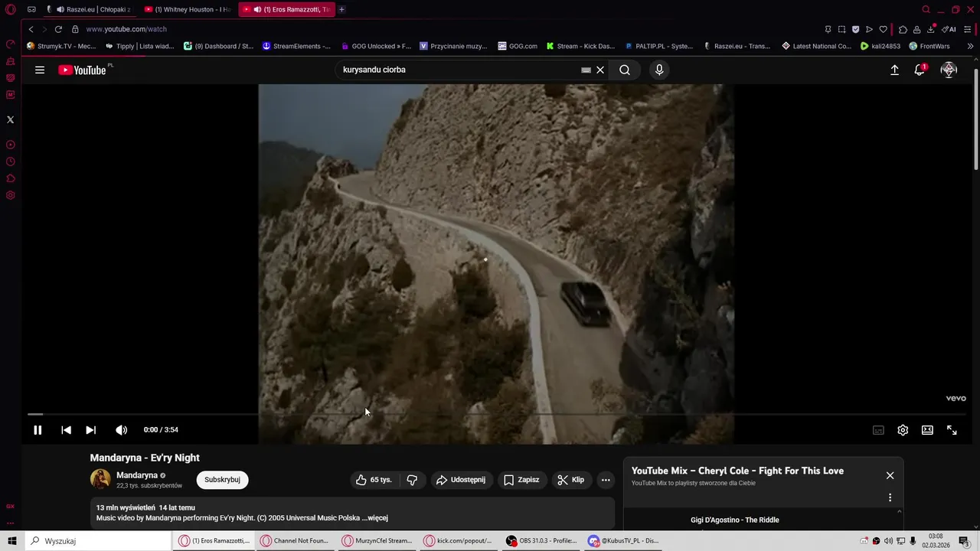Show more bookmarks with the chevron
The image size is (980, 551).
tap(970, 46)
